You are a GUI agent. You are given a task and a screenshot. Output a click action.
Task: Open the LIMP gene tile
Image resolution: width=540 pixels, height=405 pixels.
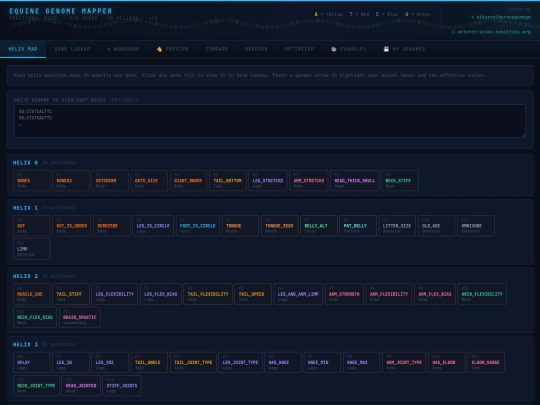(x=32, y=249)
